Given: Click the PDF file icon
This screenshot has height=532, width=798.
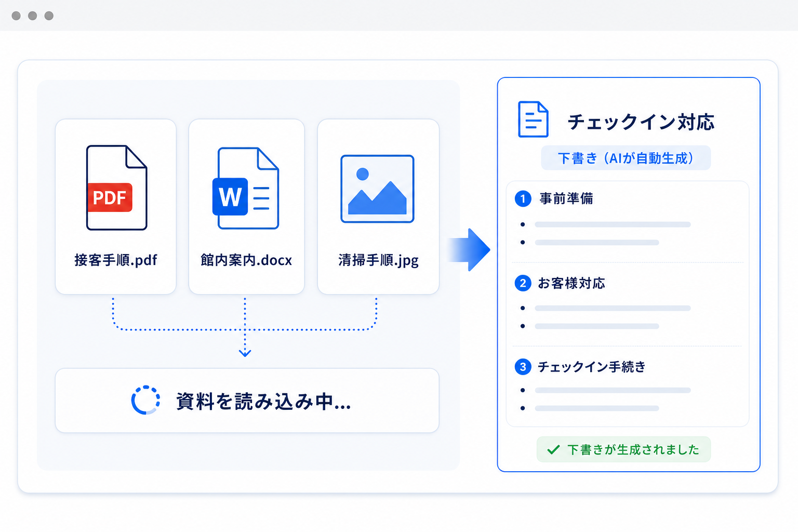Looking at the screenshot, I should (117, 188).
